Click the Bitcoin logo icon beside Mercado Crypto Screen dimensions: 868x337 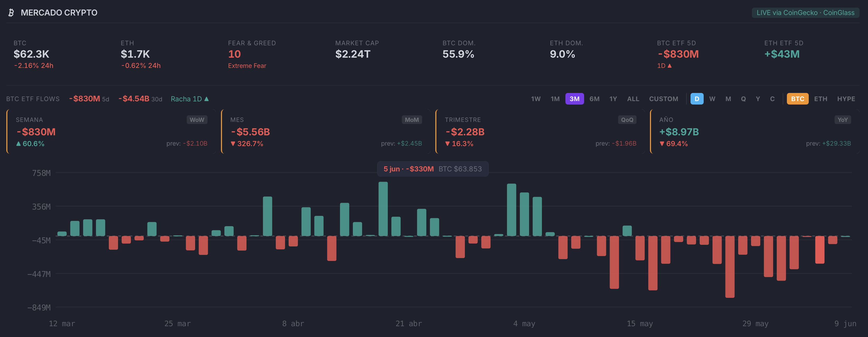coord(11,13)
